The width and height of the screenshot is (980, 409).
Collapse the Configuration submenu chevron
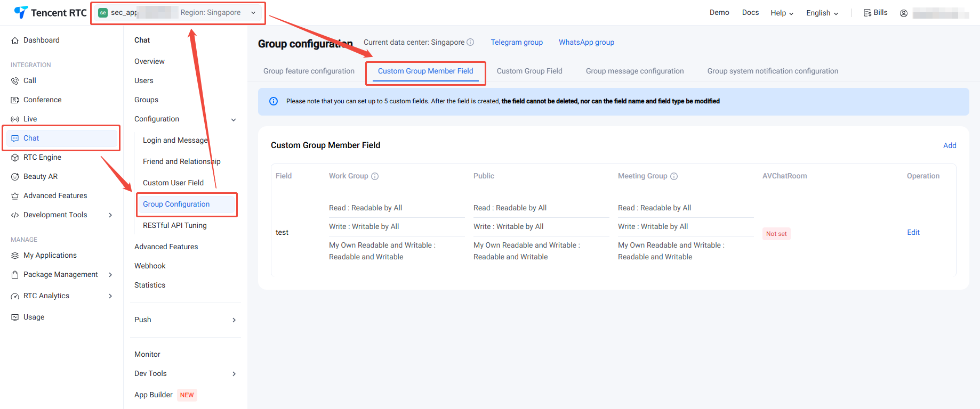pos(234,120)
